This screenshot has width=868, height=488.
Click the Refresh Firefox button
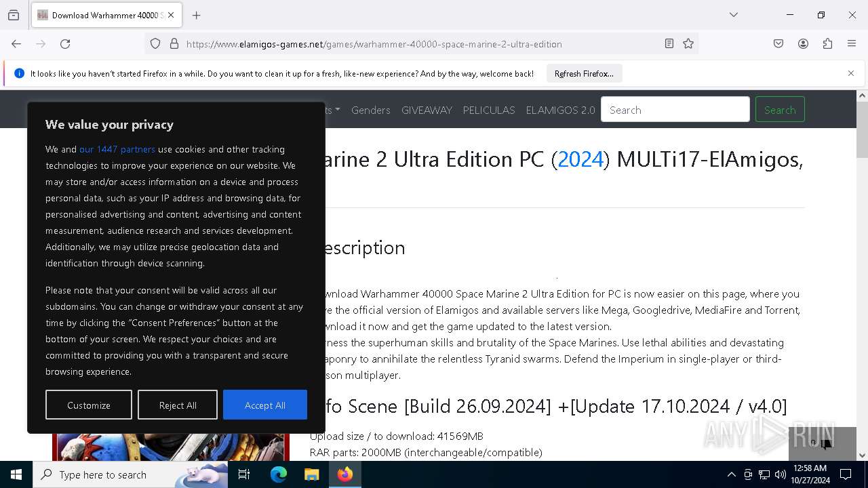click(x=584, y=74)
